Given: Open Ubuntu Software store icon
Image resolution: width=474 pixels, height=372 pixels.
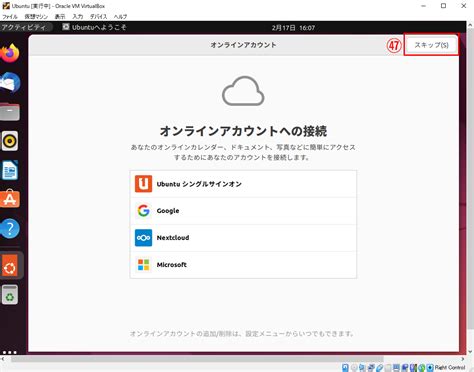Looking at the screenshot, I should coord(10,199).
